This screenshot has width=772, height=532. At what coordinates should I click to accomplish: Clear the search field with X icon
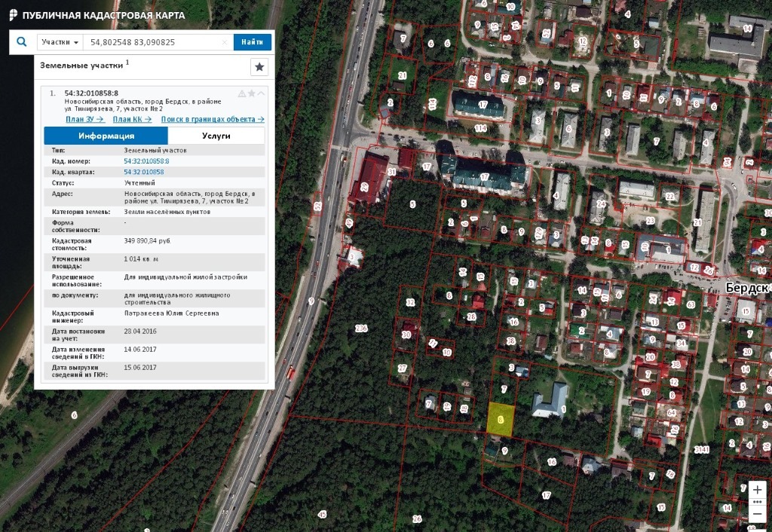(225, 43)
